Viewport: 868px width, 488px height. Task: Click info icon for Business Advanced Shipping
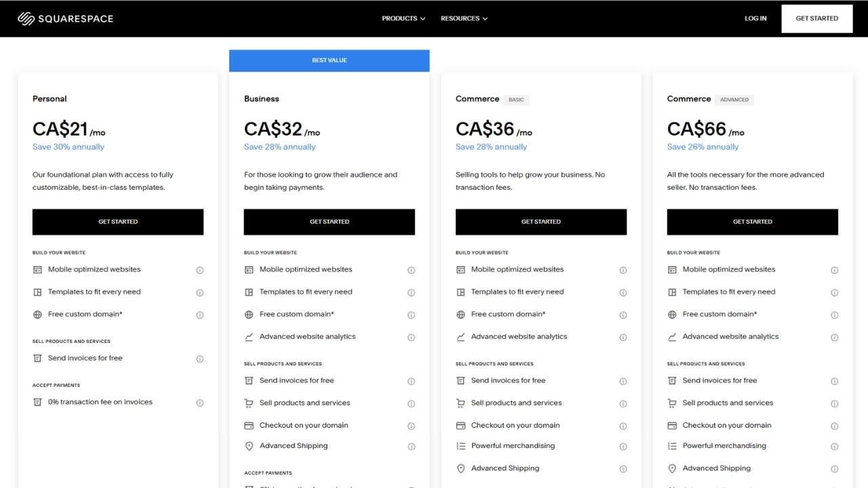(411, 447)
